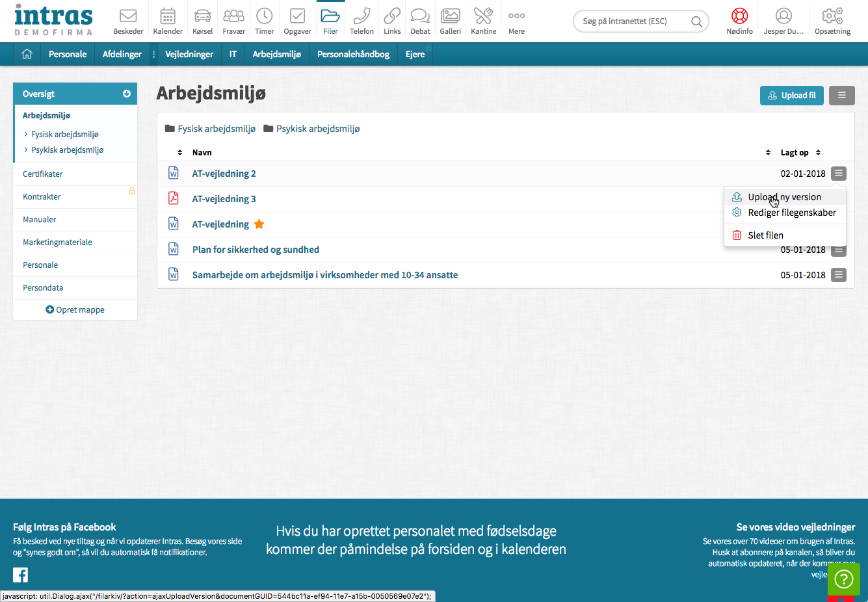868x602 pixels.
Task: Click the intranet search input field
Action: tap(632, 21)
